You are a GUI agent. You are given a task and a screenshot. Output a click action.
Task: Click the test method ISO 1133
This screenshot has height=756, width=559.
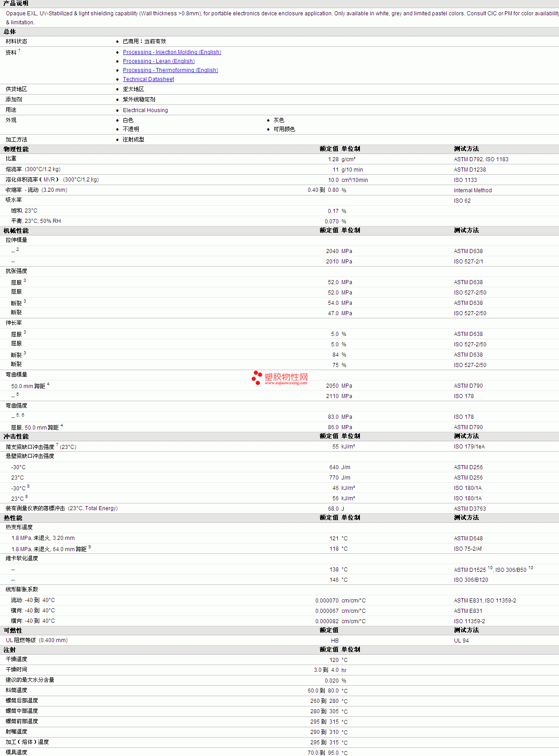point(465,180)
